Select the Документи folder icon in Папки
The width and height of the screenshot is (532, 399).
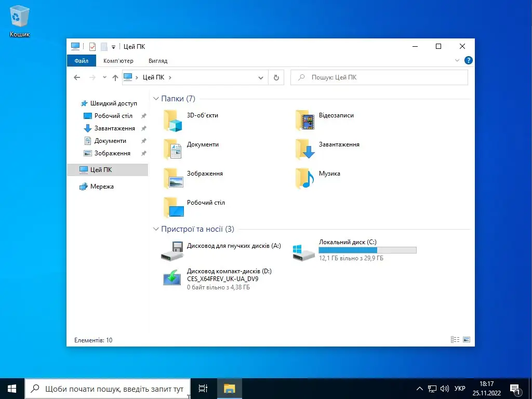[x=173, y=150]
